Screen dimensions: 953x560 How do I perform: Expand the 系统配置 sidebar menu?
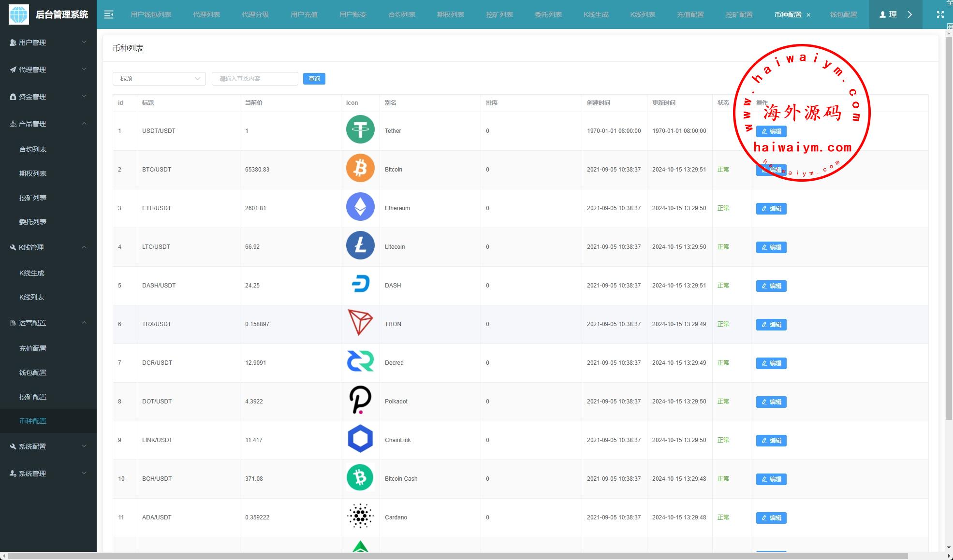(48, 446)
